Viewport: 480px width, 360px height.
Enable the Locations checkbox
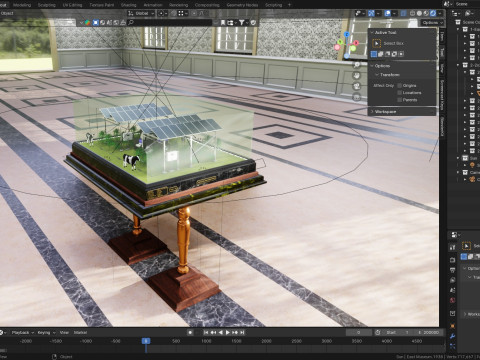[399, 93]
